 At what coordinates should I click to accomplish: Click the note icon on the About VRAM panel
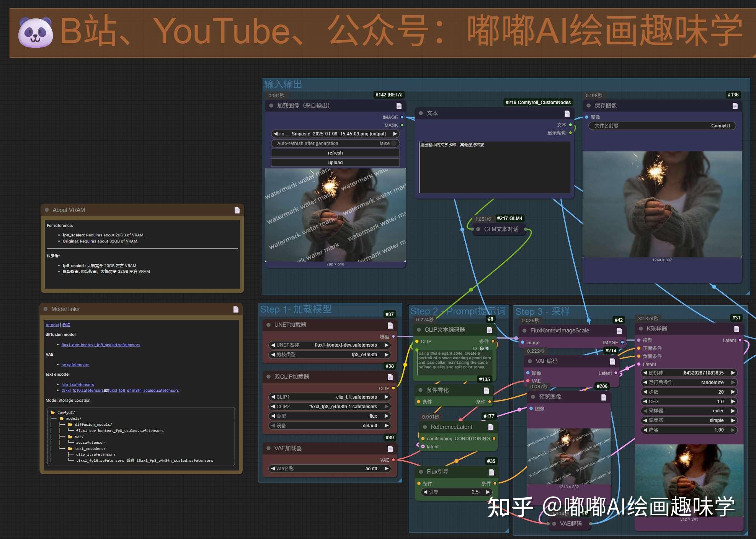(237, 210)
